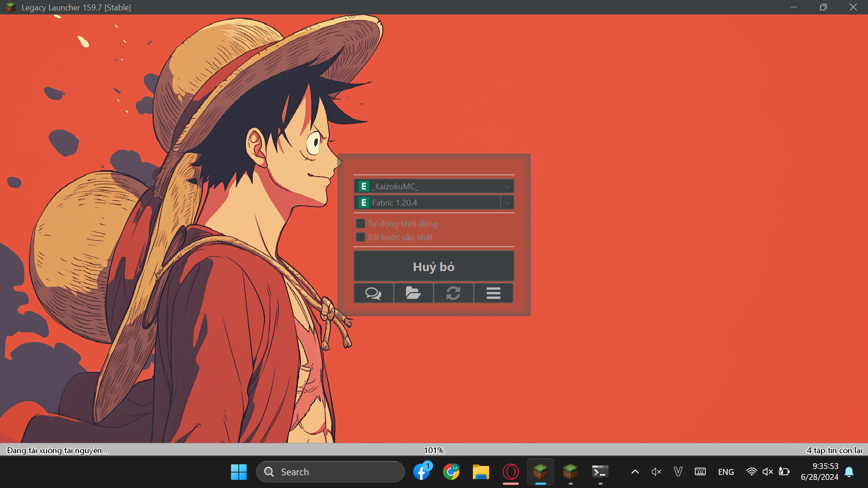Open File Explorer from the taskbar
The height and width of the screenshot is (488, 868).
[x=481, y=472]
